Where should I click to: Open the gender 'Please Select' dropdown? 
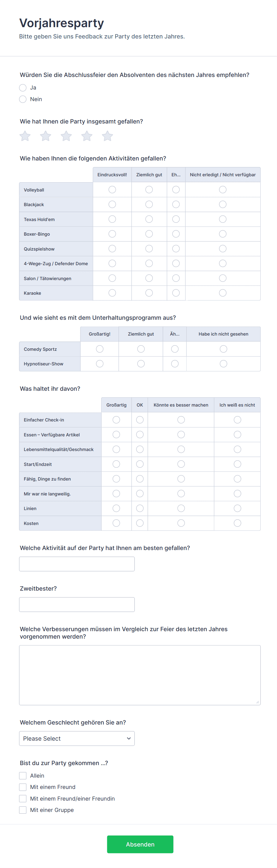click(x=77, y=738)
